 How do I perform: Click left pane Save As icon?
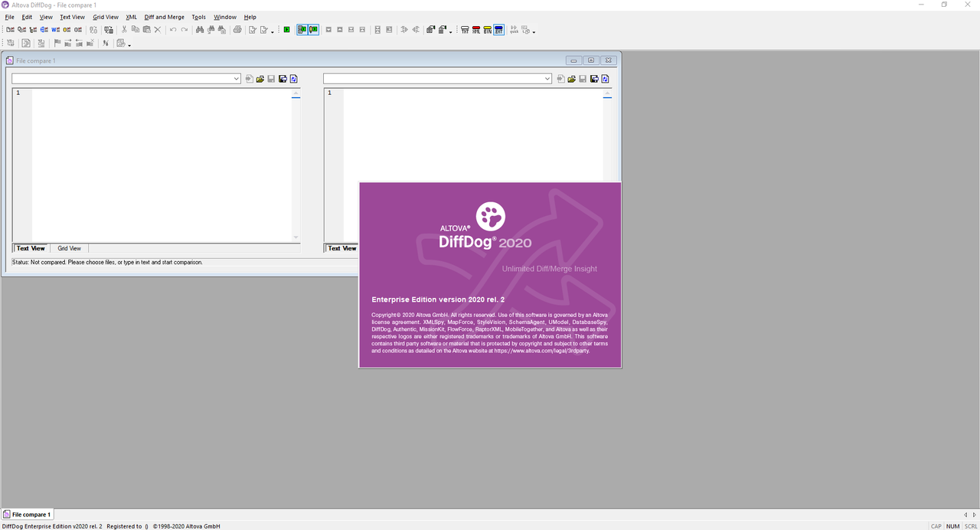click(x=283, y=79)
